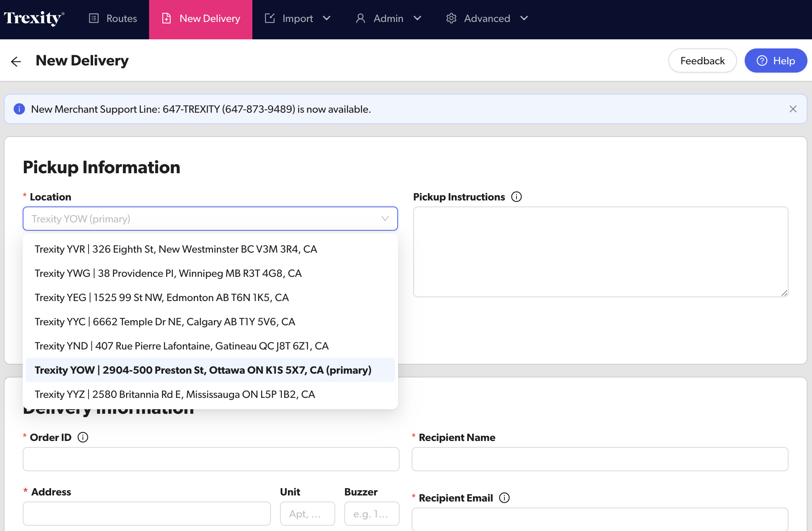
Task: Click the Routes list icon
Action: point(94,18)
